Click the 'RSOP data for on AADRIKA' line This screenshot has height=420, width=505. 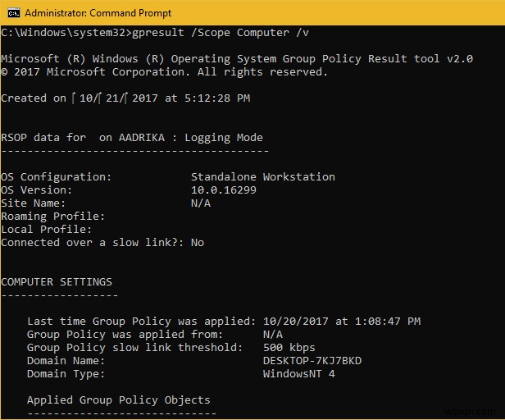point(132,138)
